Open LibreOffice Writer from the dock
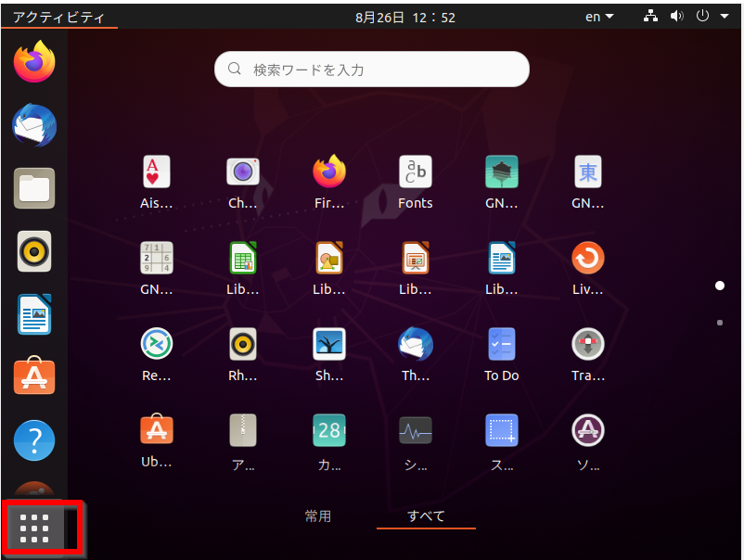Viewport: 744px width, 560px height. pyautogui.click(x=34, y=314)
